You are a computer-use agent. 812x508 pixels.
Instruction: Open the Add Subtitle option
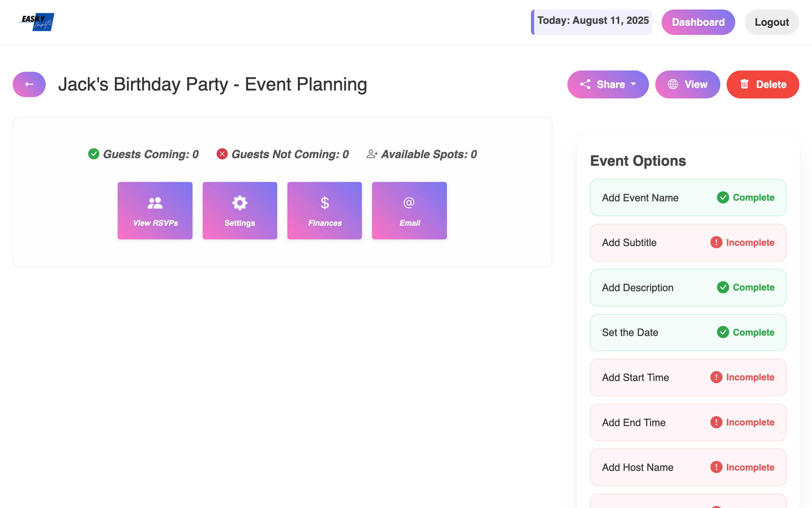[x=688, y=243]
